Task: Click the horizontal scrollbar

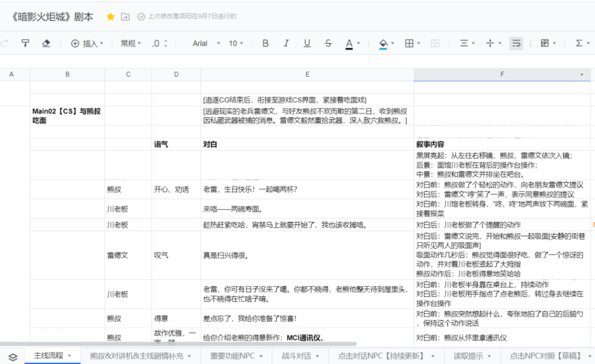Action: pyautogui.click(x=178, y=344)
